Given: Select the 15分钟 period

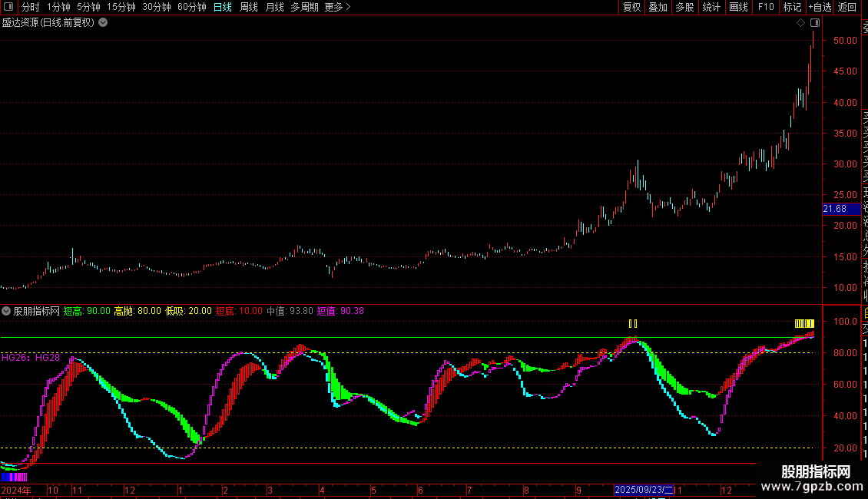Looking at the screenshot, I should (121, 7).
